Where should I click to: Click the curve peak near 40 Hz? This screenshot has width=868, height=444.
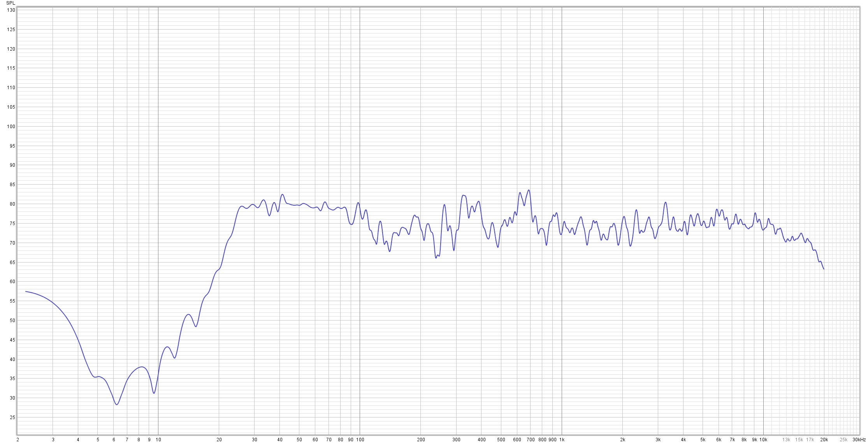tap(282, 194)
